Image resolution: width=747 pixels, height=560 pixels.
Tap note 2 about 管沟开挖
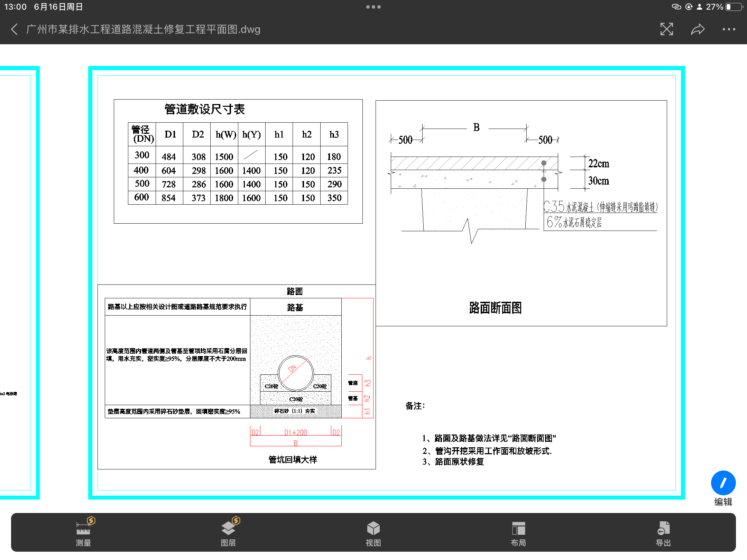(487, 451)
